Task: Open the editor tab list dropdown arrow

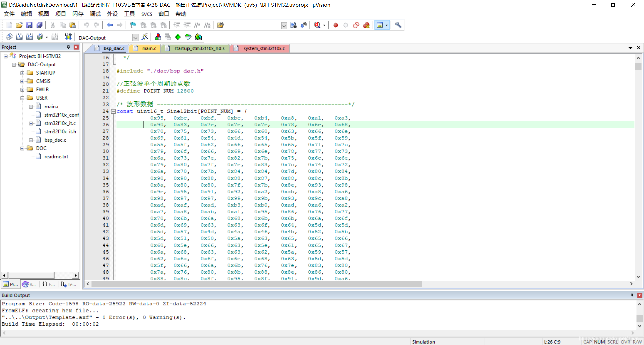Action: click(630, 48)
